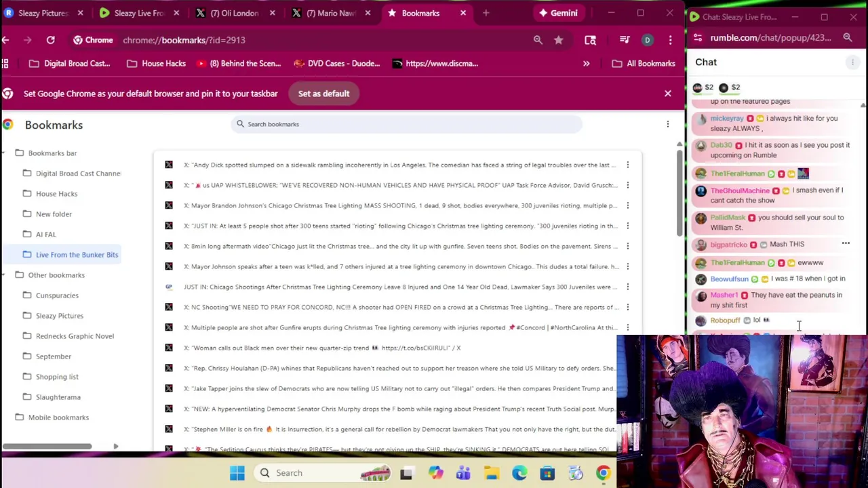
Task: Select the Cunspuracies folder
Action: [x=51, y=296]
